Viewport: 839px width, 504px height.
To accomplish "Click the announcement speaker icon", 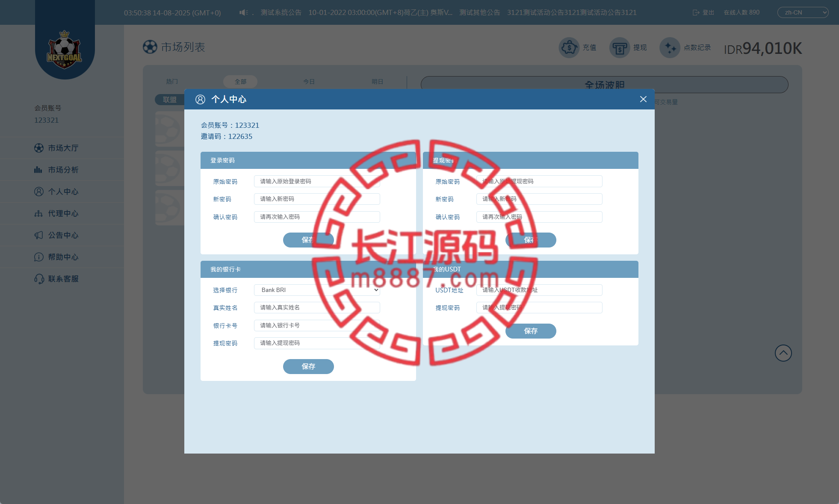I will click(243, 12).
